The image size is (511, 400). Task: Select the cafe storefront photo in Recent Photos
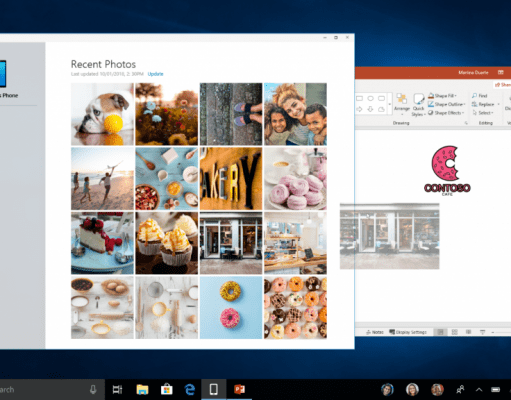(x=231, y=243)
